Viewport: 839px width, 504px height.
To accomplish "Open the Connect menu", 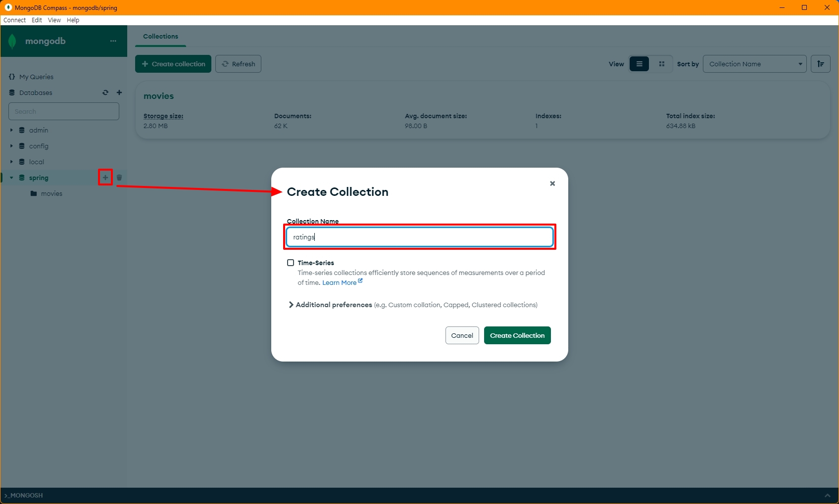I will 14,20.
